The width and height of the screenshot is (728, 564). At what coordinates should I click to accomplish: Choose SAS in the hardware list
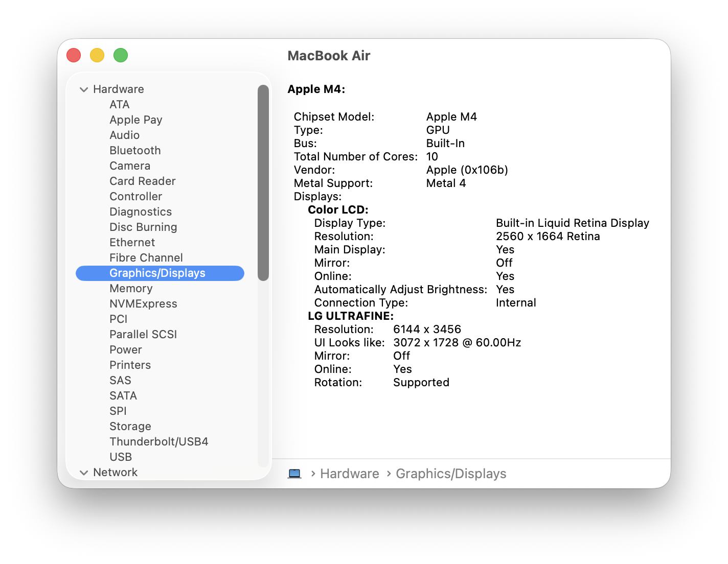tap(120, 380)
